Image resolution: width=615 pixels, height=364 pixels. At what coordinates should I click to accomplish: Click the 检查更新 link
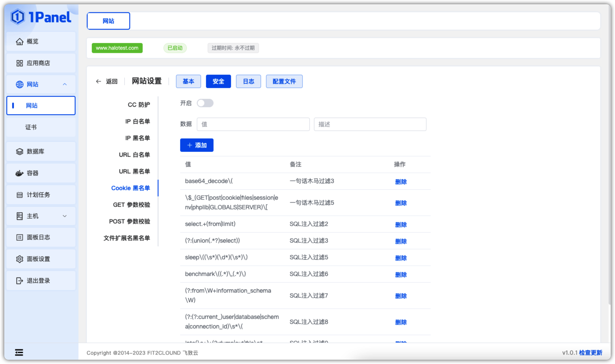[590, 353]
